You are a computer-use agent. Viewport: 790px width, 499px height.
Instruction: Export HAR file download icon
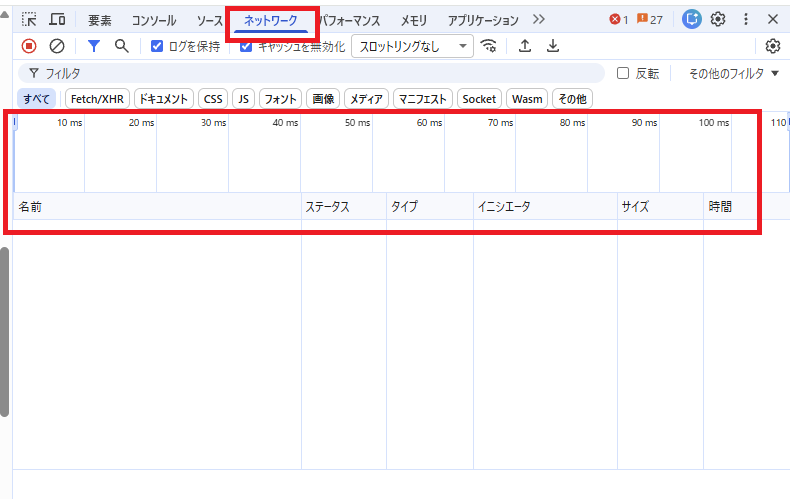click(x=553, y=46)
